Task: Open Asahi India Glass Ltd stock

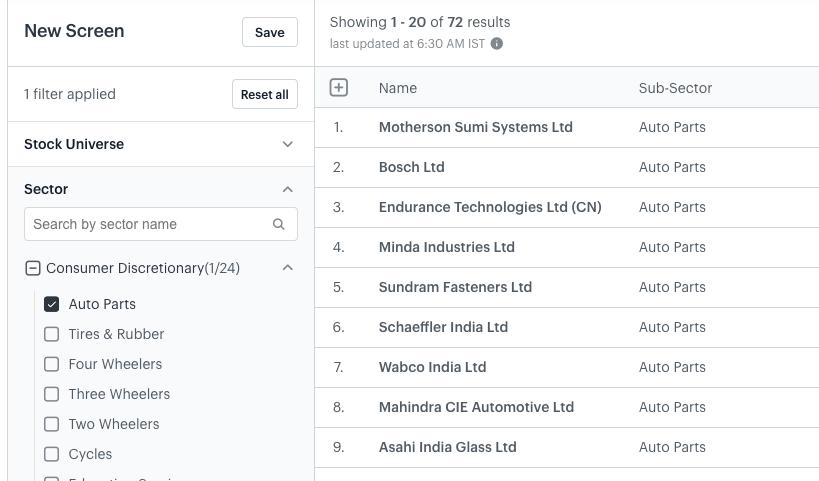Action: [448, 447]
